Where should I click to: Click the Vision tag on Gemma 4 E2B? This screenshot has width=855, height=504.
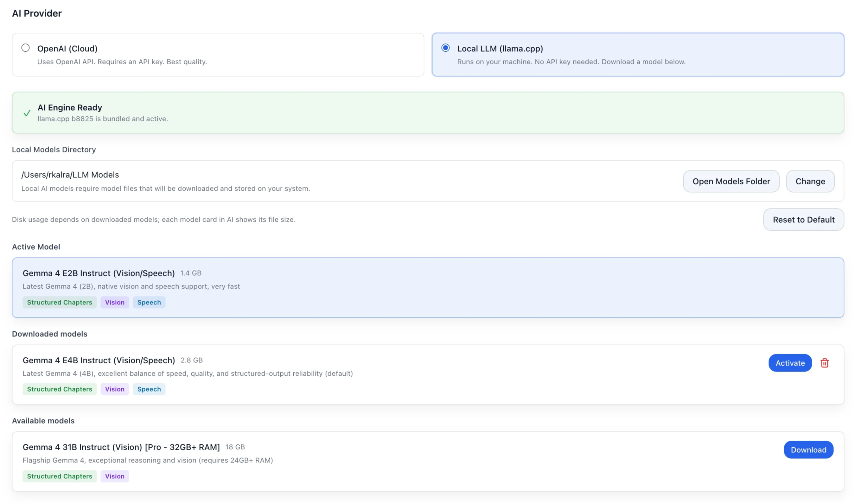point(115,302)
